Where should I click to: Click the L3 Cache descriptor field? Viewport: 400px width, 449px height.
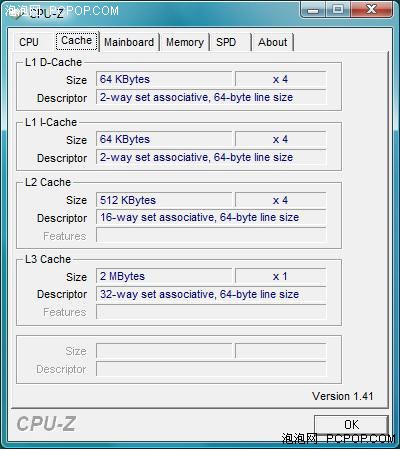point(211,294)
